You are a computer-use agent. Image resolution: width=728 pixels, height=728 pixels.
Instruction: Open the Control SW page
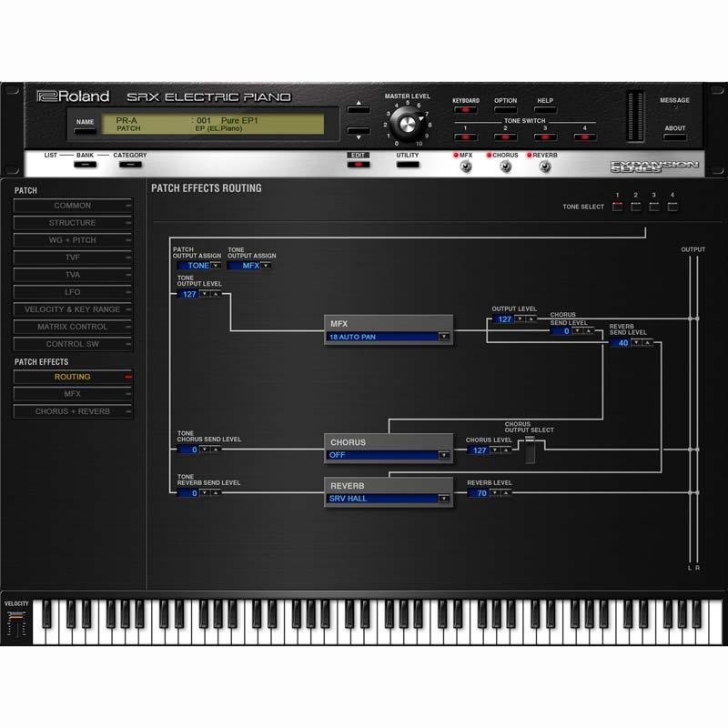point(73,344)
